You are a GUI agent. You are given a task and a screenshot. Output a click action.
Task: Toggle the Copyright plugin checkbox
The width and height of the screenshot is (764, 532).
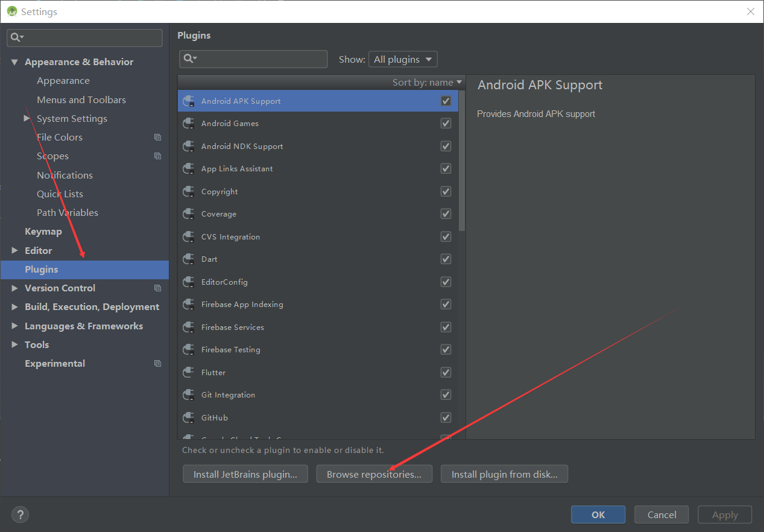(446, 191)
